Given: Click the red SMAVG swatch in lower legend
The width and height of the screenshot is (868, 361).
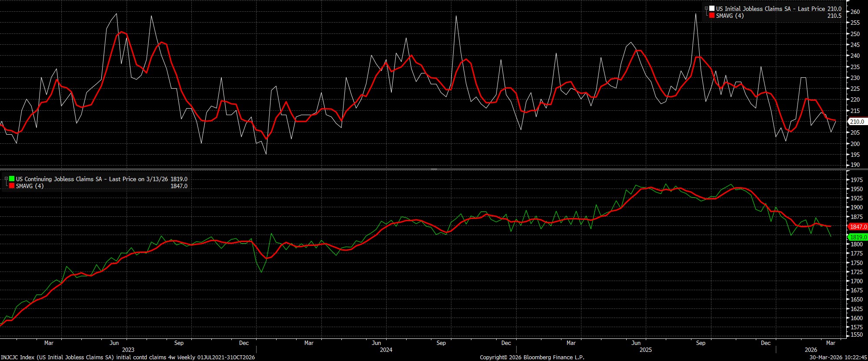Looking at the screenshot, I should pyautogui.click(x=12, y=186).
